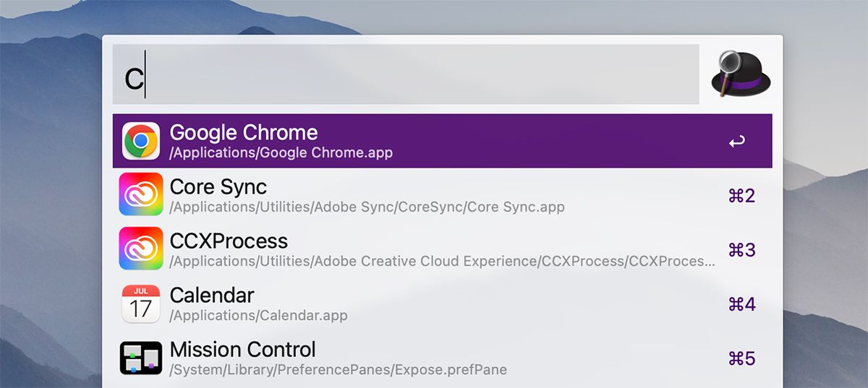This screenshot has width=868, height=388.
Task: Click the Core Sync.app file path
Action: 367,207
